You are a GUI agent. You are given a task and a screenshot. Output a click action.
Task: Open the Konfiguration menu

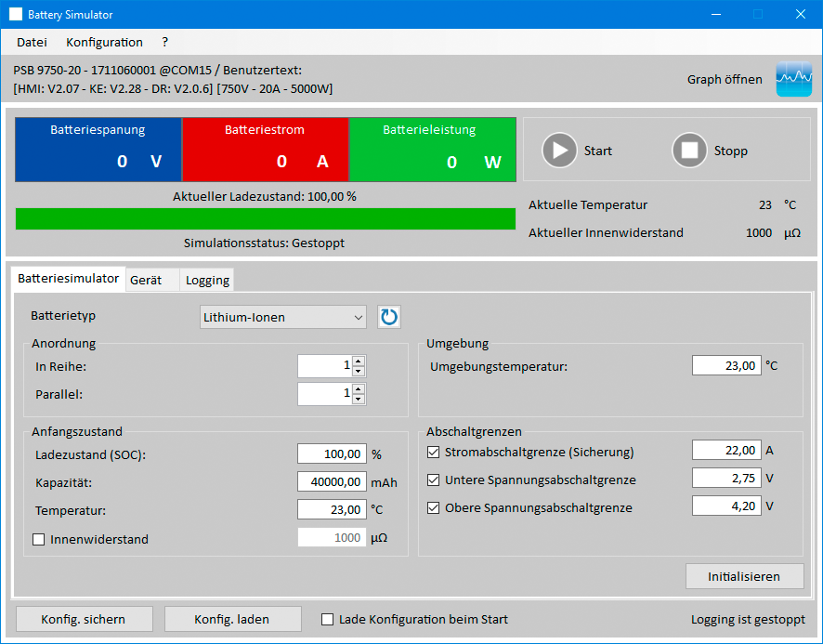tap(104, 42)
